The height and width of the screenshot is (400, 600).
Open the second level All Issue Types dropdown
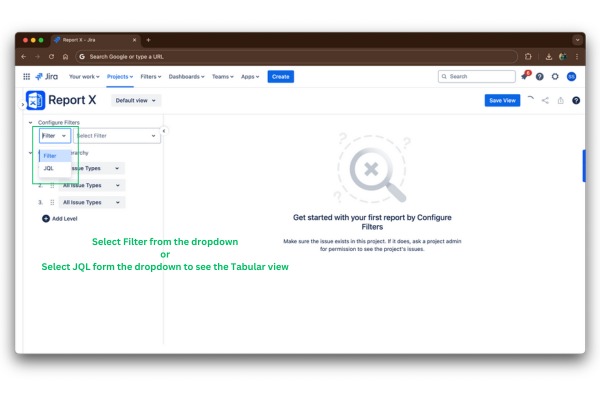coord(92,185)
